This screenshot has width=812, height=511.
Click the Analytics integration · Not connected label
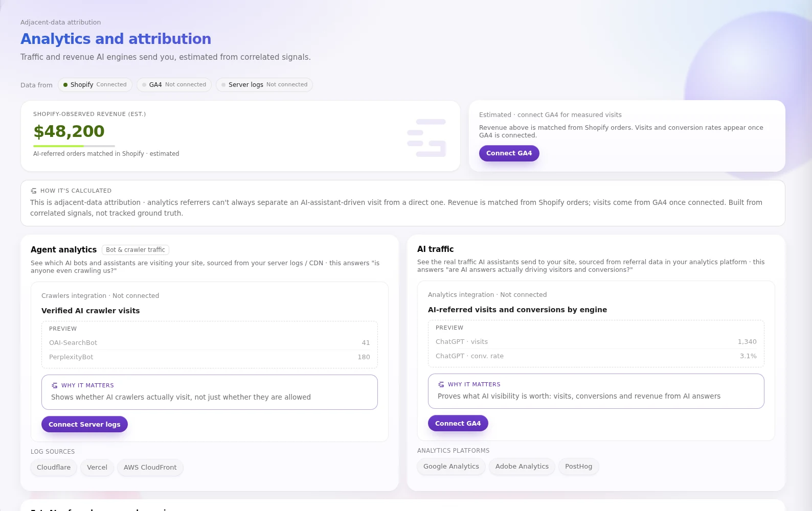(x=487, y=295)
